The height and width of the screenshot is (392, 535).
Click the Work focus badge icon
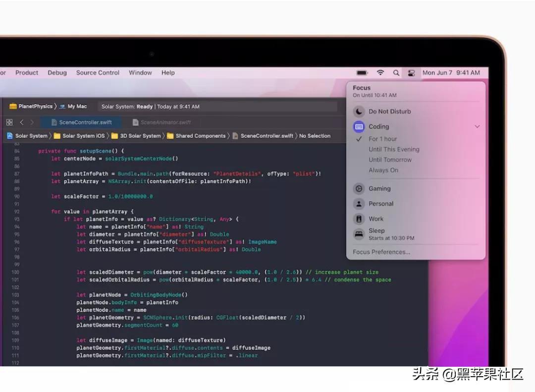[x=359, y=219]
